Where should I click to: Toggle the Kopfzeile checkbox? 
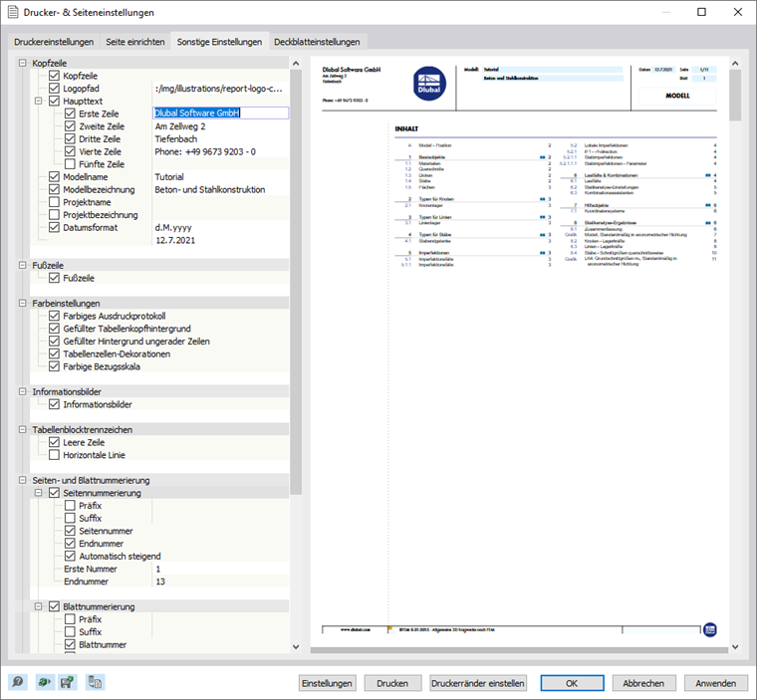pos(54,76)
